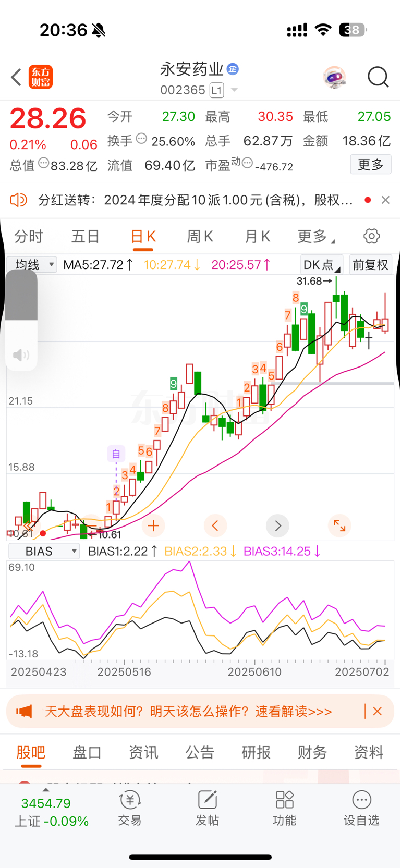Tap the volume speaker icon on slider
401x868 pixels.
(x=21, y=356)
